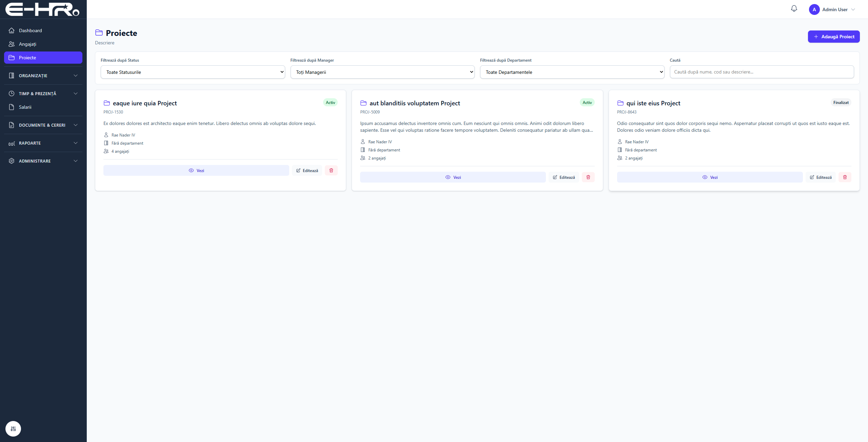Click the Dashboard home icon in sidebar
The image size is (868, 442).
click(12, 30)
